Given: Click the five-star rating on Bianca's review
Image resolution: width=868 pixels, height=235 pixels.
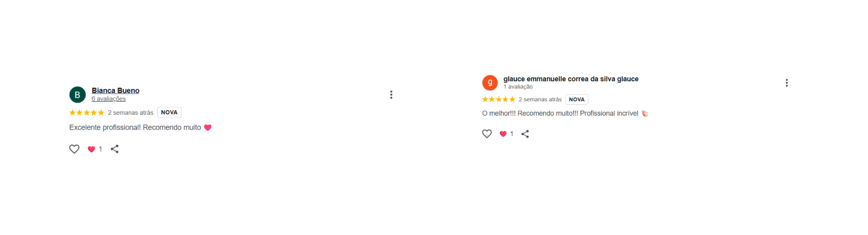Looking at the screenshot, I should click(87, 113).
